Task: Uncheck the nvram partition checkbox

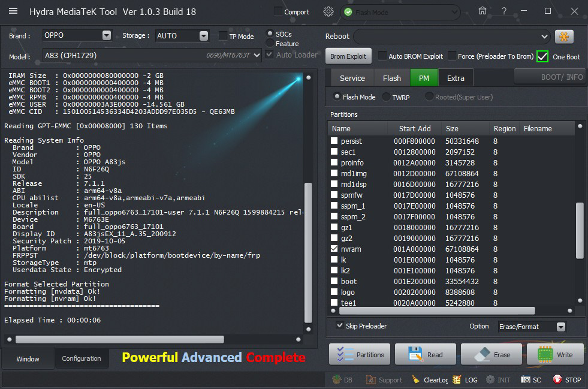Action: (x=334, y=249)
